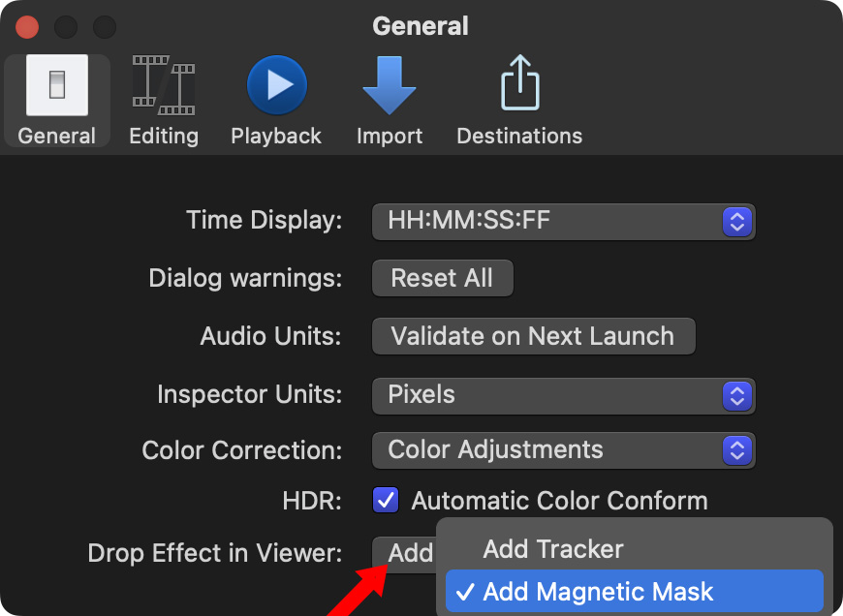Open Destinations share icon
The width and height of the screenshot is (843, 616).
pyautogui.click(x=519, y=85)
